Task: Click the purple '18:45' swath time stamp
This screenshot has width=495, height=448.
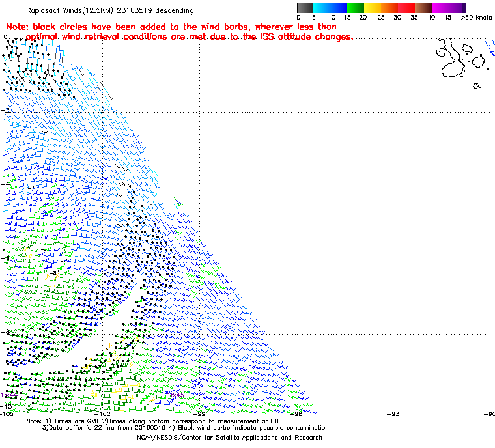Action: (x=175, y=395)
